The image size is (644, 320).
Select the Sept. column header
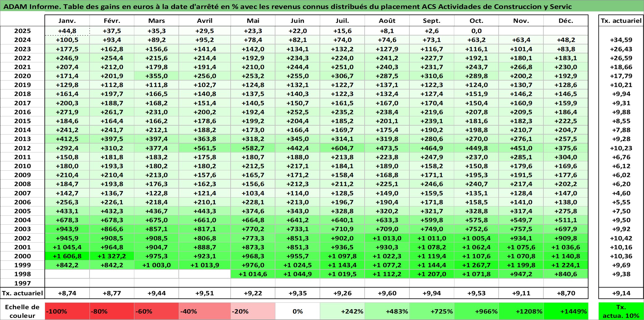432,21
